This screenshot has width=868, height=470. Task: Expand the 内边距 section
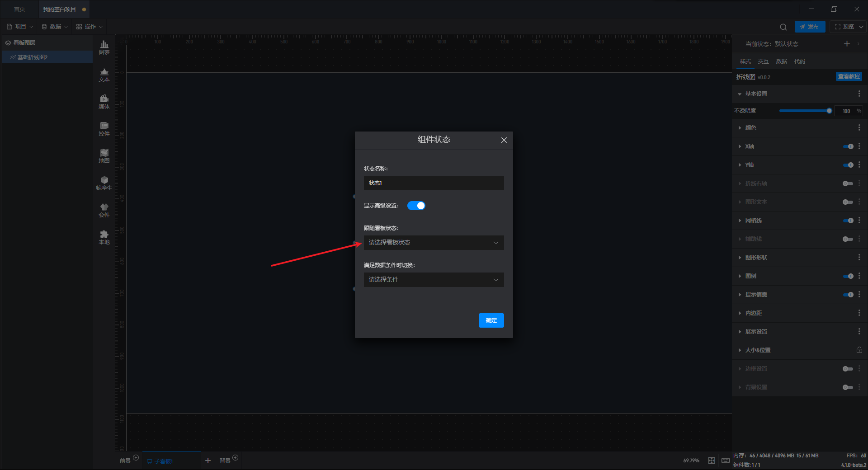pyautogui.click(x=740, y=313)
